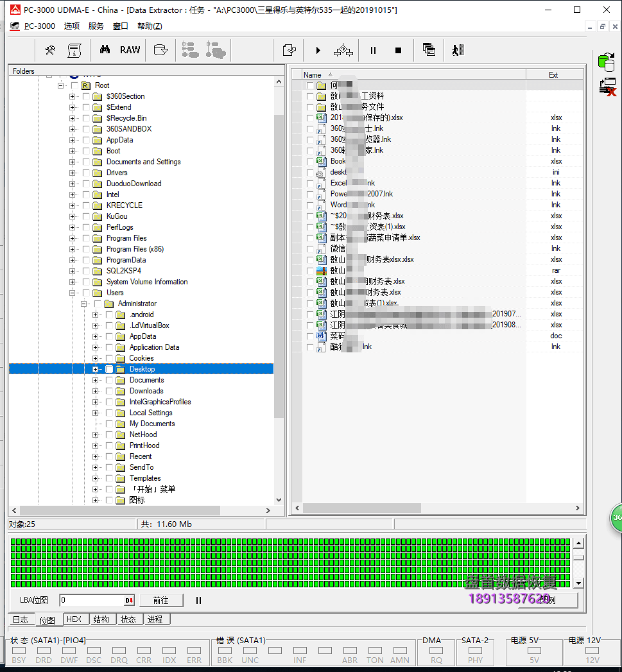The image size is (622, 672).
Task: Click the script list toolbar icon
Action: pyautogui.click(x=74, y=51)
